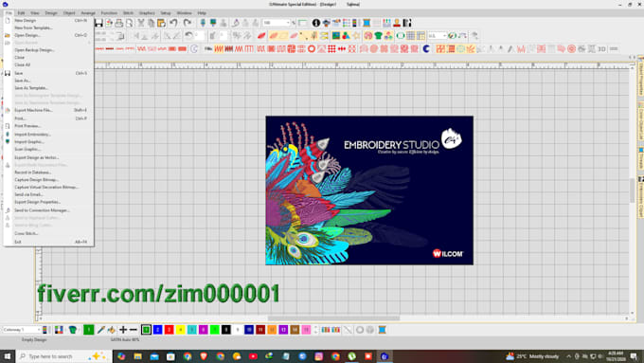Screen dimensions: 644x363
Task: Click the minus remove color icon
Action: 134,330
